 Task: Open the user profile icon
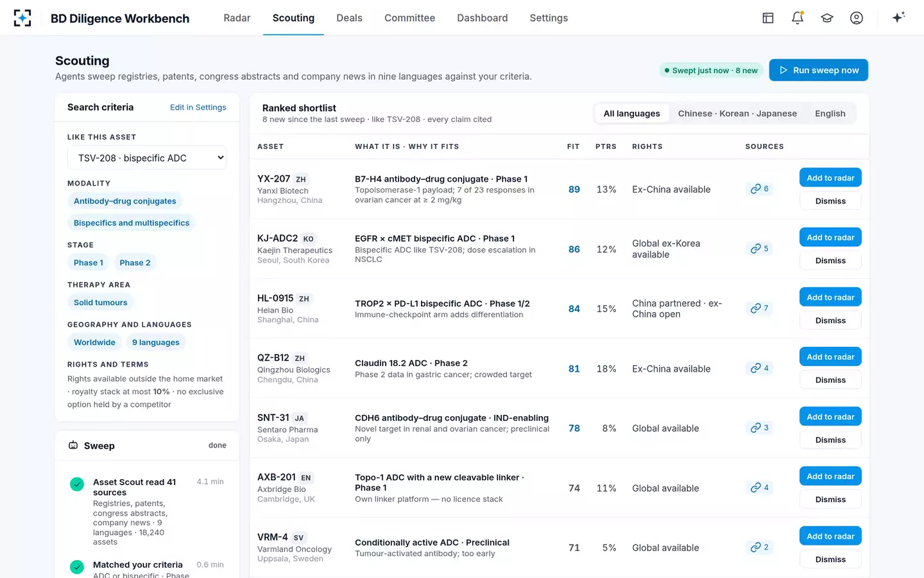[857, 18]
